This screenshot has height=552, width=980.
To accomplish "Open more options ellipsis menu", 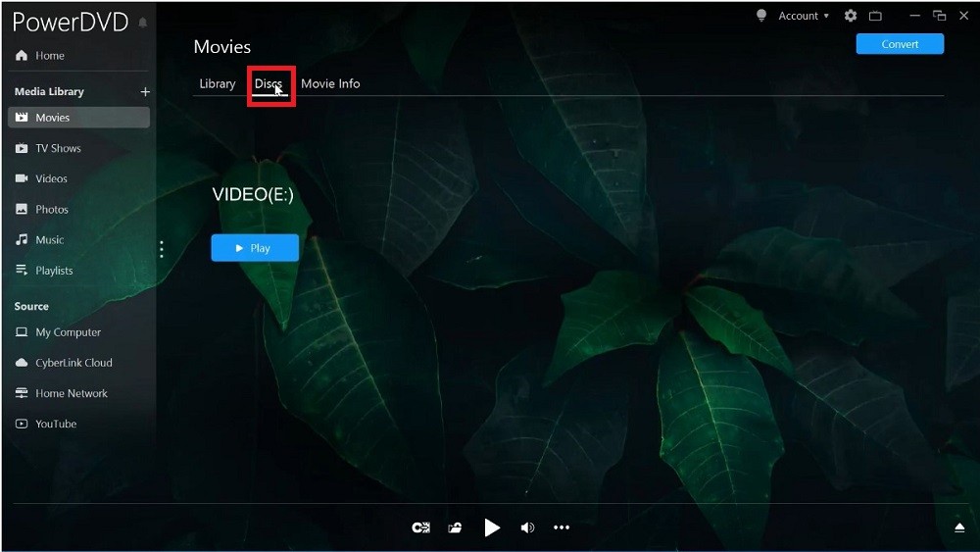I will (x=562, y=527).
